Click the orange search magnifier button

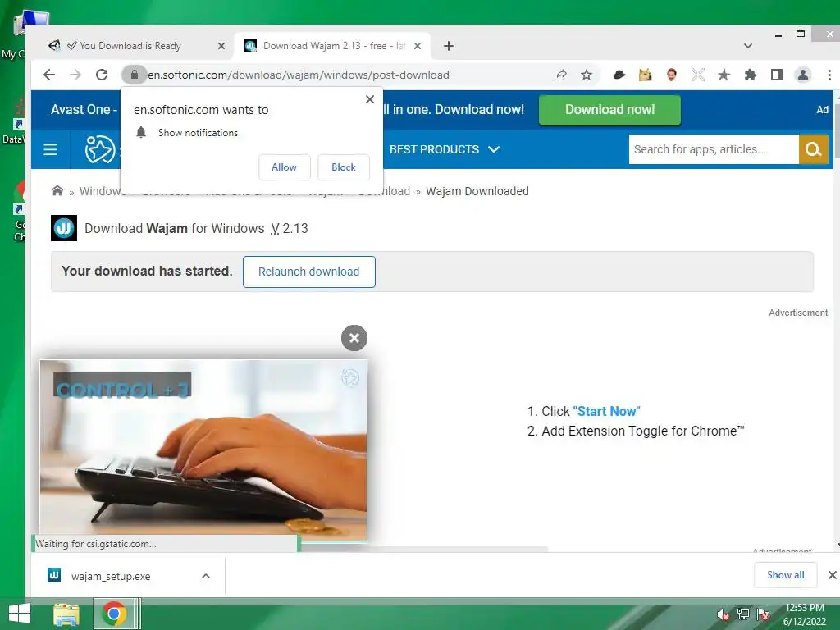[x=813, y=149]
